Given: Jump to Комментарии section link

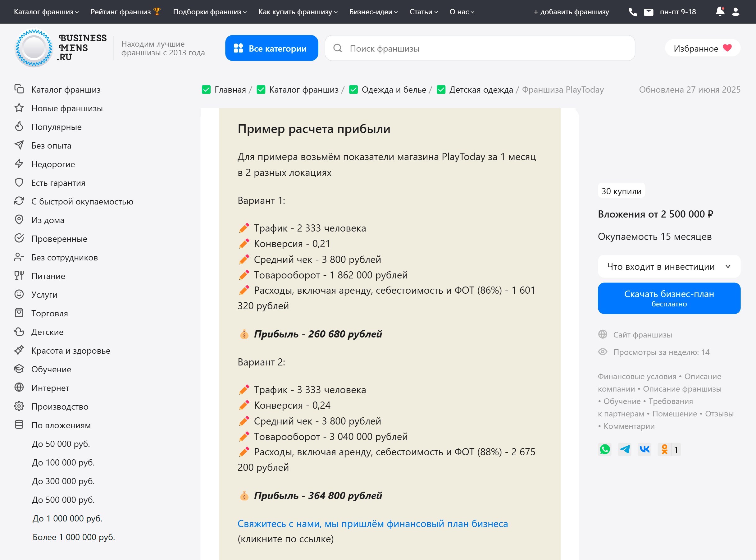Looking at the screenshot, I should (x=629, y=426).
